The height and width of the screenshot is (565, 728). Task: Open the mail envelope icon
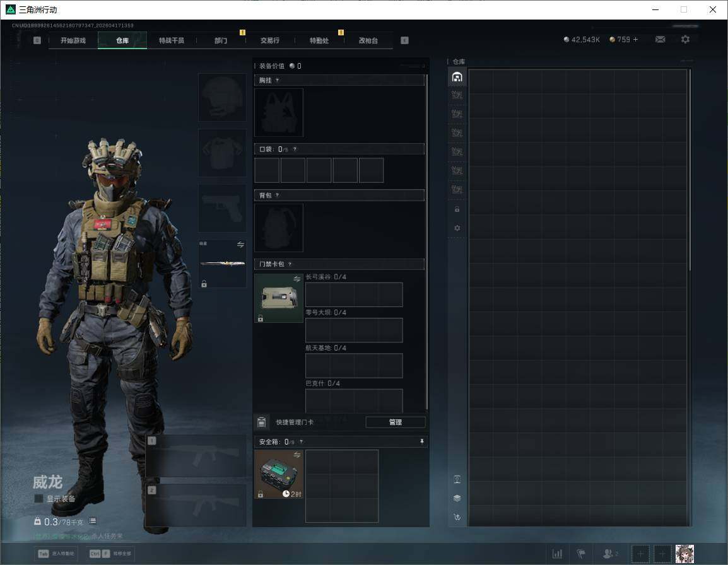click(x=660, y=40)
